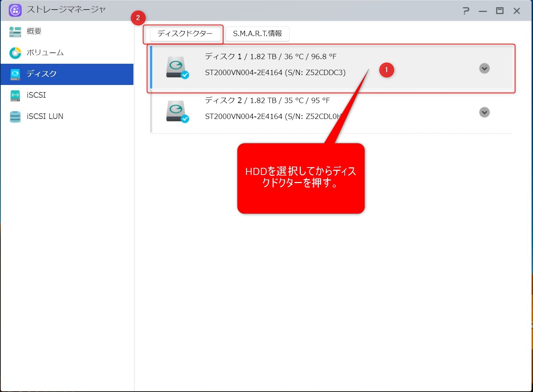Screen dimensions: 533x392
Task: Click the ディスク 1 hard drive icon
Action: click(177, 67)
